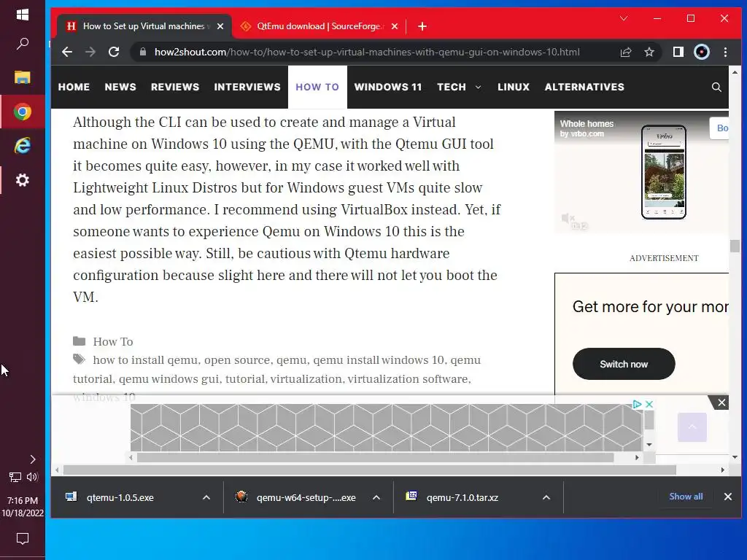Click the browser forward arrow
This screenshot has height=560, width=747.
click(90, 52)
